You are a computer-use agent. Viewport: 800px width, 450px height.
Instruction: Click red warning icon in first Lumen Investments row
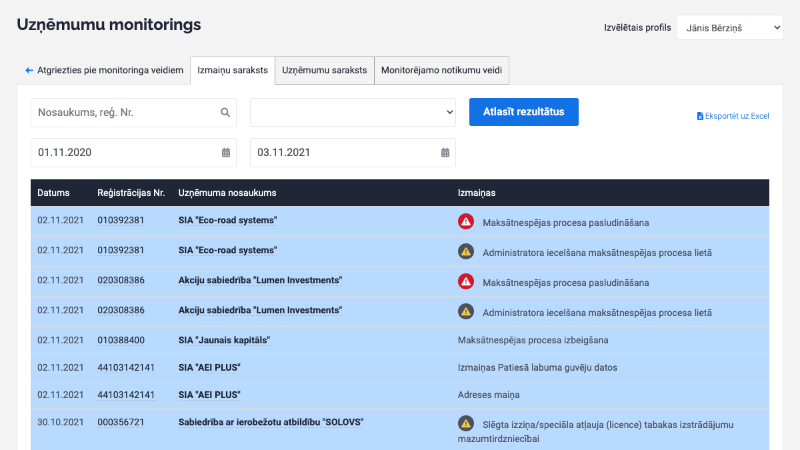[465, 281]
